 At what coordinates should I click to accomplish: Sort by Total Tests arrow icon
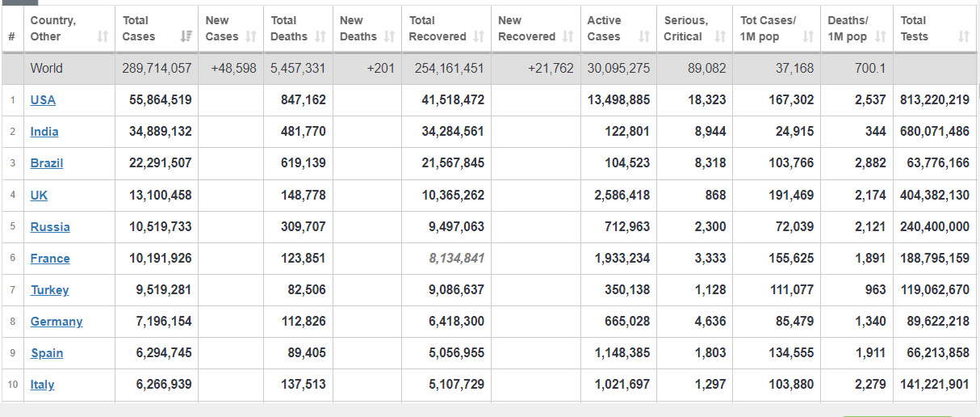point(964,36)
